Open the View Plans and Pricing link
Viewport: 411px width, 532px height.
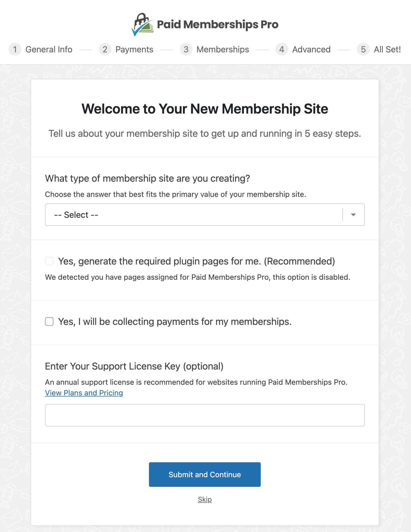[84, 393]
